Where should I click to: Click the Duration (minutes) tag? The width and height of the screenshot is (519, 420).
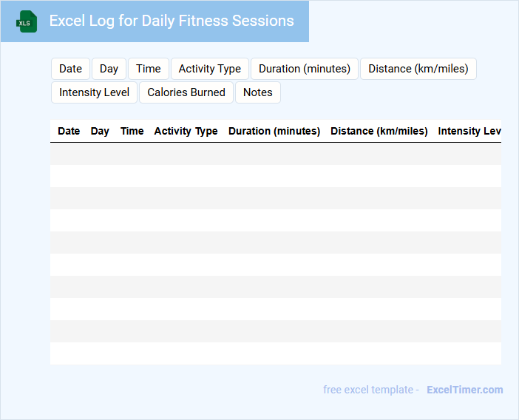coord(305,69)
